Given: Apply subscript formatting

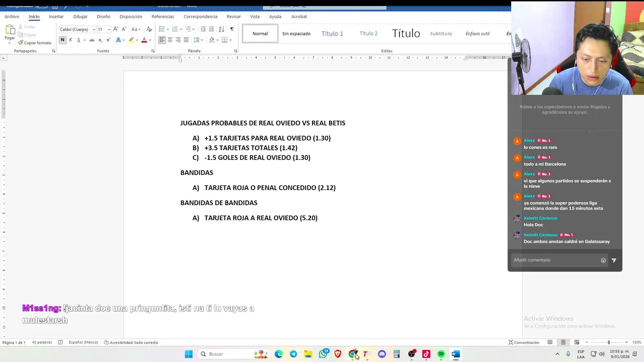Looking at the screenshot, I should [100, 40].
